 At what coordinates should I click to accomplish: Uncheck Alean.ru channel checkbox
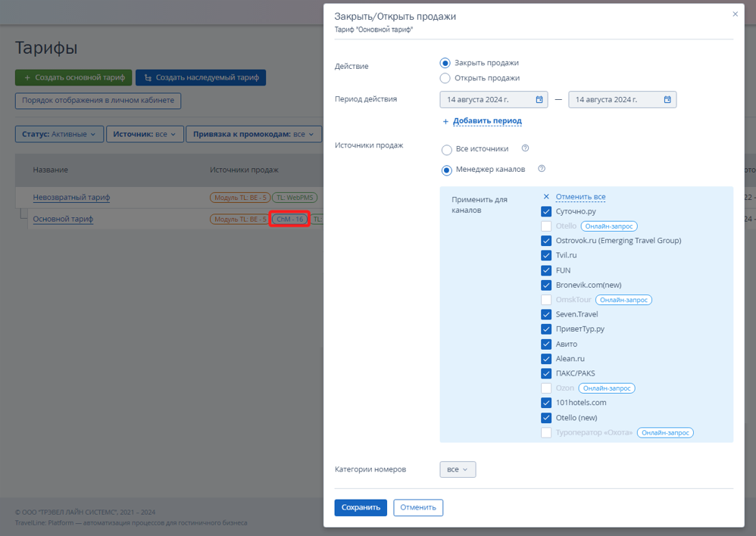click(546, 359)
